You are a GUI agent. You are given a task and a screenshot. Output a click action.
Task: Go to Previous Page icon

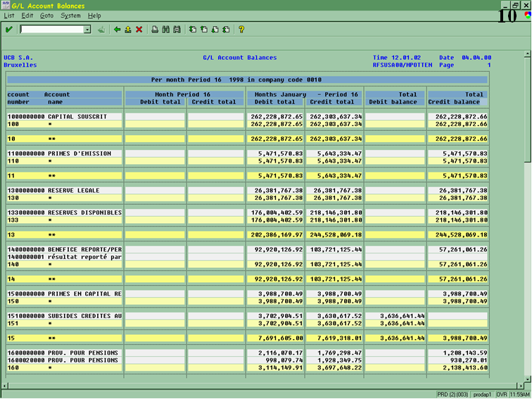coord(203,30)
